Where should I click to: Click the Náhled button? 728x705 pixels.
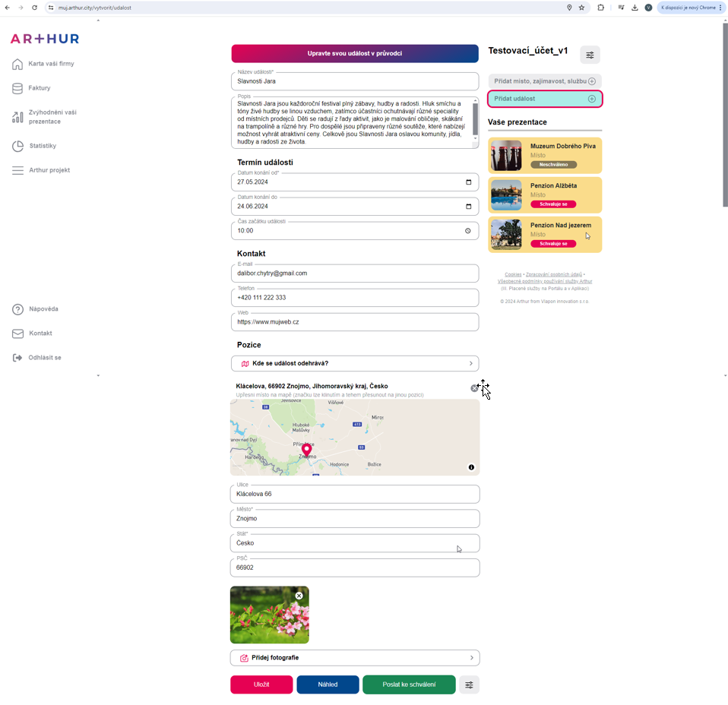[x=328, y=684]
